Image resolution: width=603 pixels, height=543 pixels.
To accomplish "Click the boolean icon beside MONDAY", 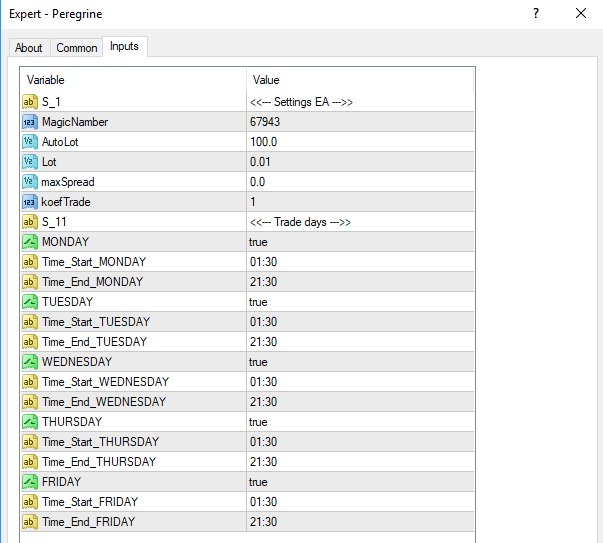I will pos(29,242).
